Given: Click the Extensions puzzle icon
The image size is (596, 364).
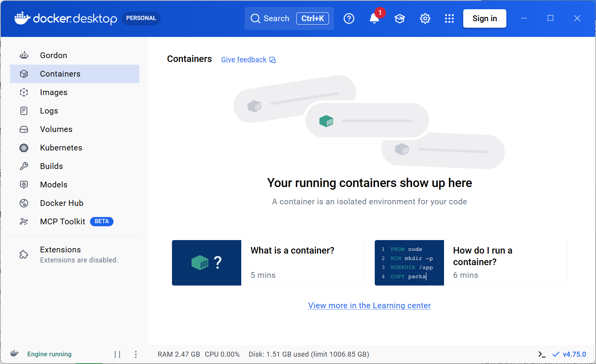Looking at the screenshot, I should point(24,254).
